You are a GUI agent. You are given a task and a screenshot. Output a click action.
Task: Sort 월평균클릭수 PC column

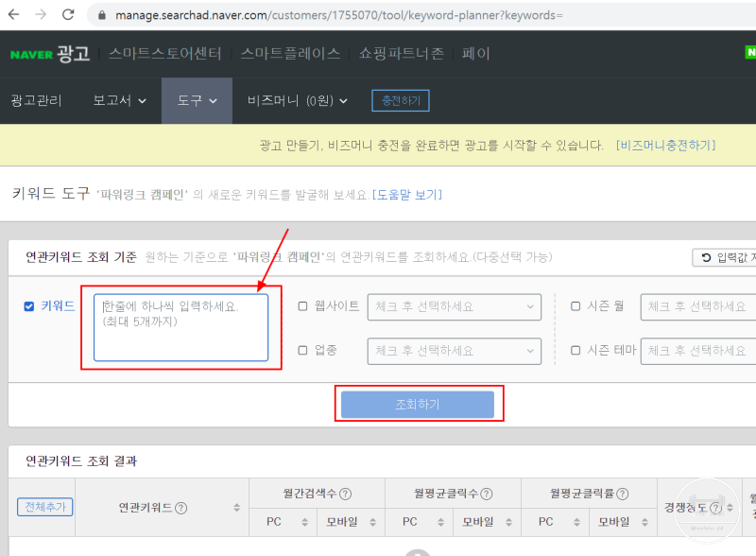click(440, 522)
